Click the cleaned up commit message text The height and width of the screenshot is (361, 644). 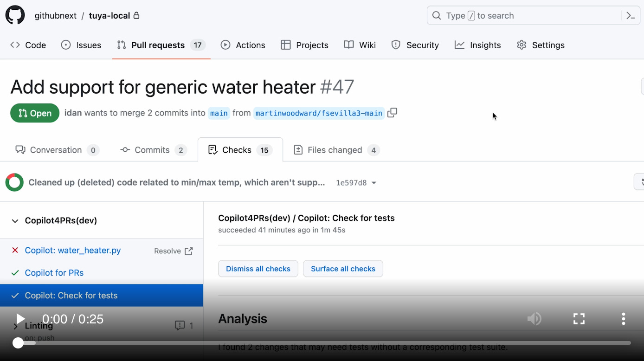pos(177,182)
